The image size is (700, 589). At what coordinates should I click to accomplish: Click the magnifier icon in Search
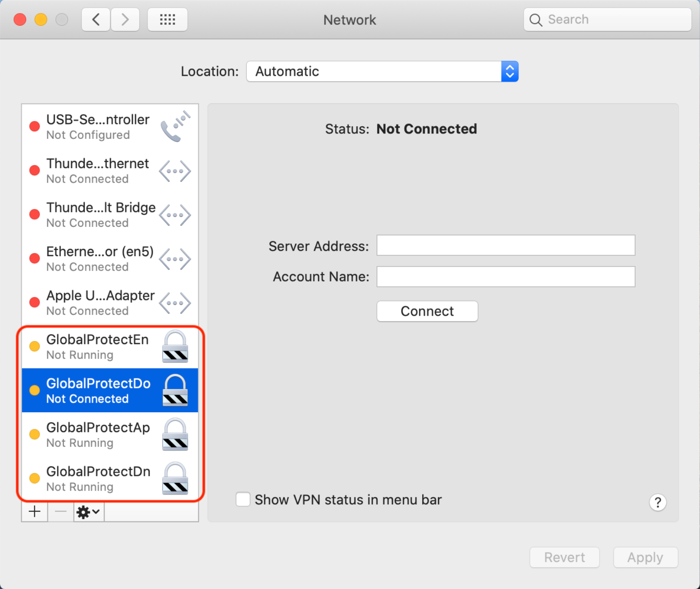(535, 20)
